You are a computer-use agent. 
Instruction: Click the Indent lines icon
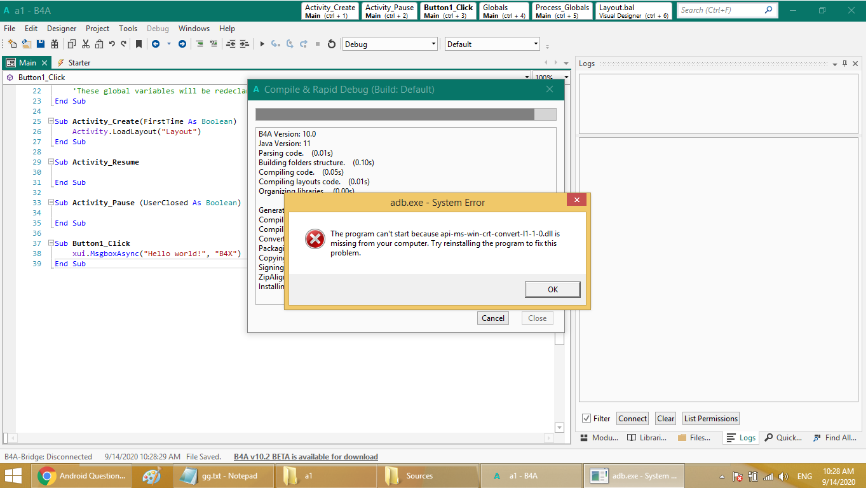(x=245, y=44)
